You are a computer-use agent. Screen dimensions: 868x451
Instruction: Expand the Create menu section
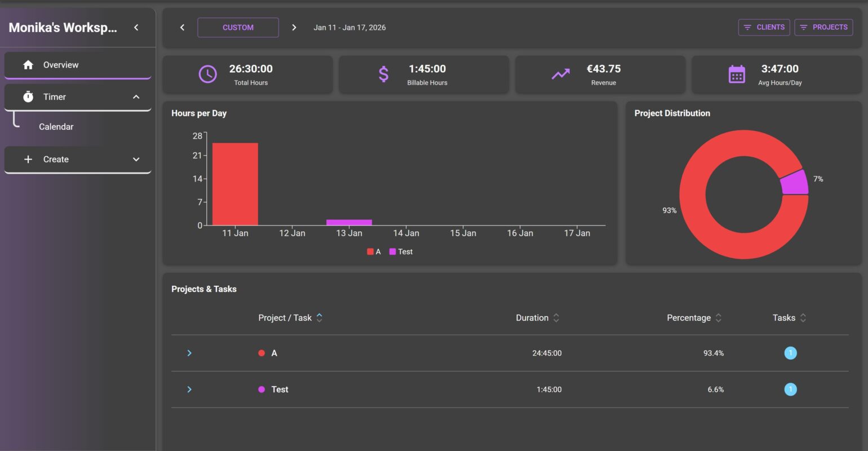pos(136,160)
